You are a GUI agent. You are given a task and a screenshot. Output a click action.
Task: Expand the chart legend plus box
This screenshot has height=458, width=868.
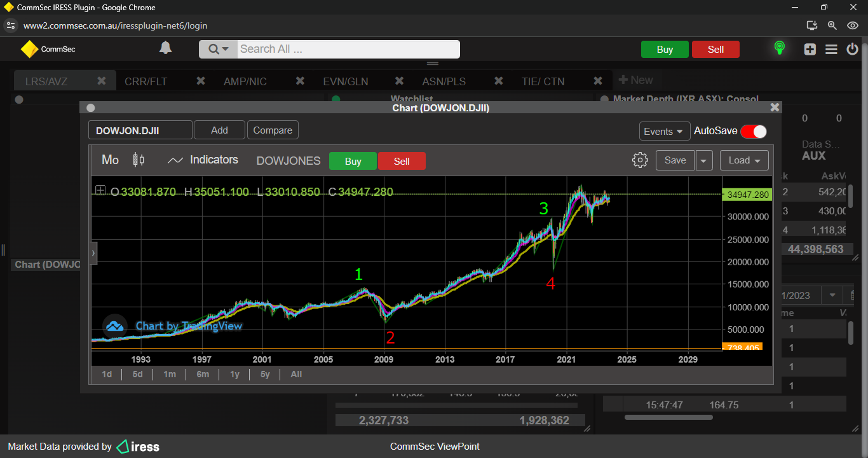(x=100, y=190)
